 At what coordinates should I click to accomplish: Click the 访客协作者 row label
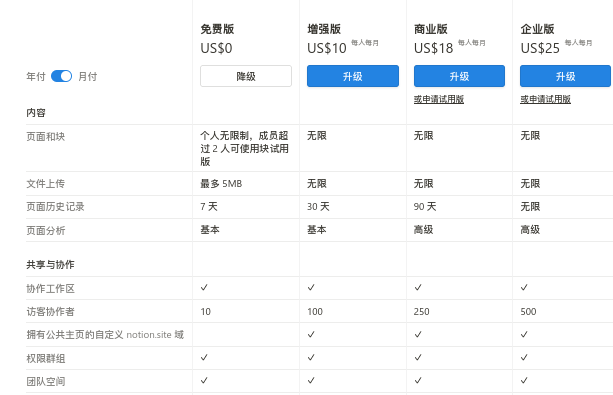50,312
